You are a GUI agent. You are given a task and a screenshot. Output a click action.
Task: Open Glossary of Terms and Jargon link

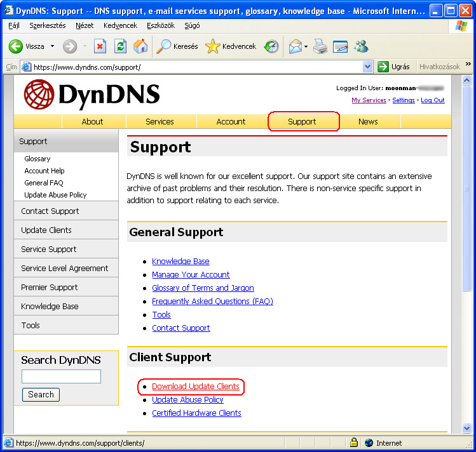(x=203, y=288)
